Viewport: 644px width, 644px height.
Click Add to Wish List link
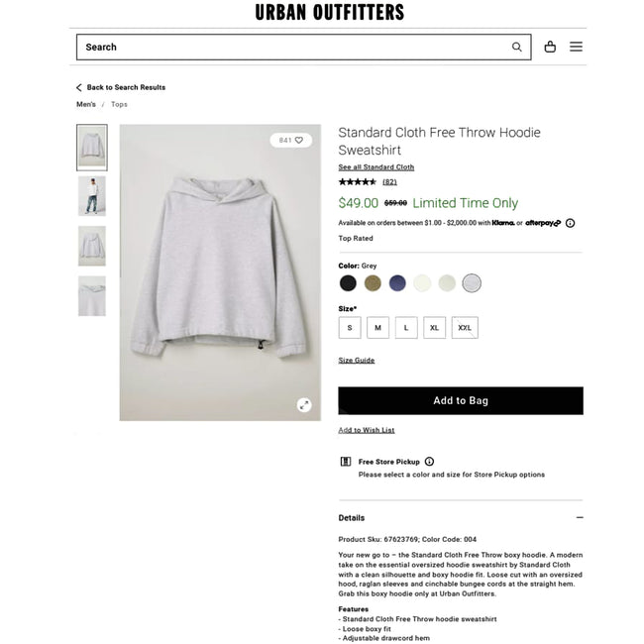click(x=367, y=430)
